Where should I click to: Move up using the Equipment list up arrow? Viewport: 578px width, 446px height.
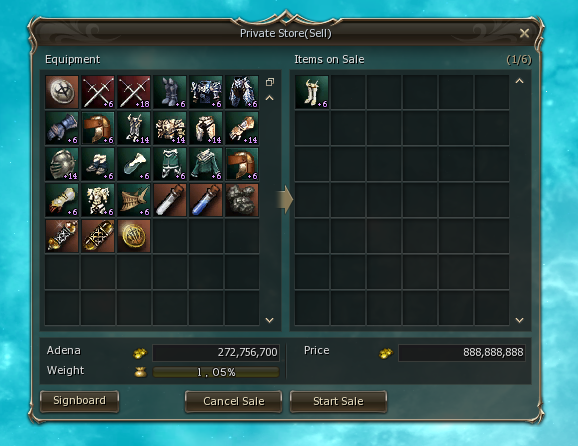[x=269, y=98]
